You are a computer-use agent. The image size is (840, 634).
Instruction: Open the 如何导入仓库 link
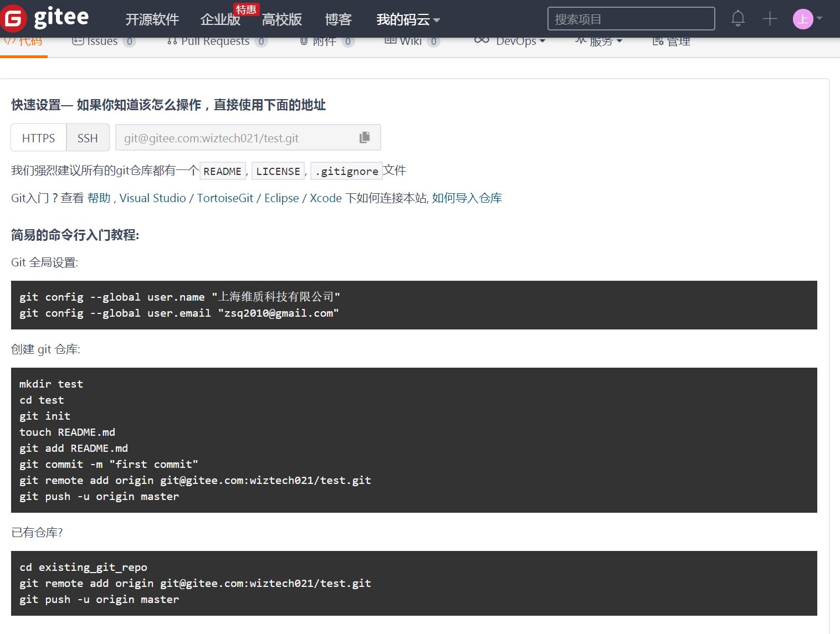(467, 198)
